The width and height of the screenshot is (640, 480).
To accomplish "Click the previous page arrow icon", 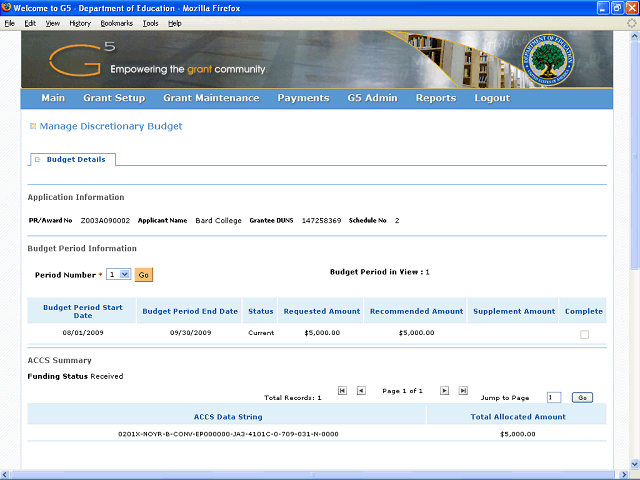I will [x=361, y=391].
